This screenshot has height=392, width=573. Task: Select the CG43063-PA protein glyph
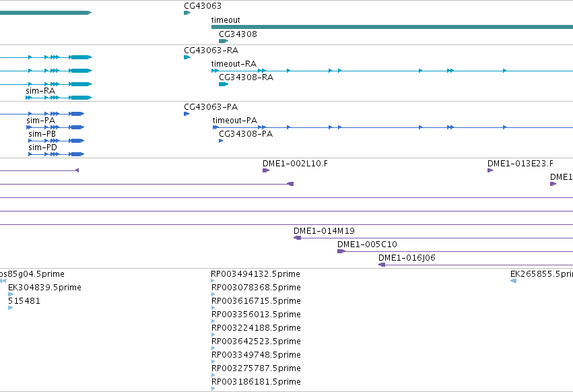(187, 114)
